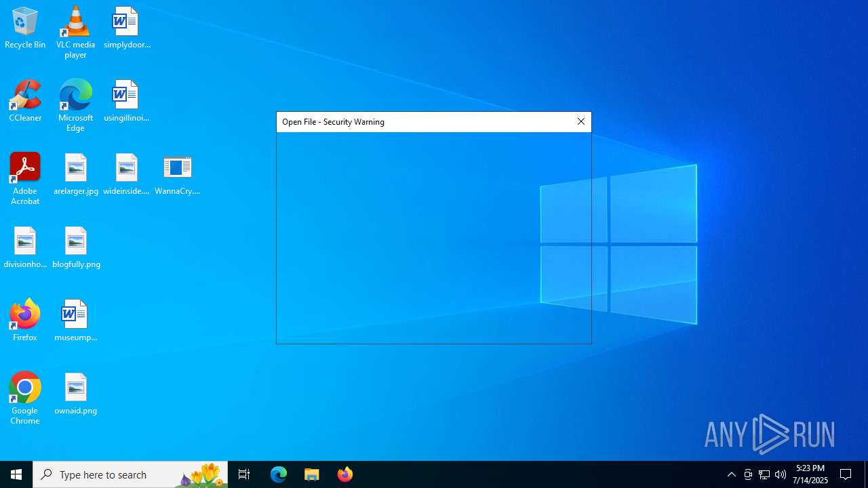The height and width of the screenshot is (488, 868).
Task: Select the simplydoor Word document icon
Action: click(126, 28)
